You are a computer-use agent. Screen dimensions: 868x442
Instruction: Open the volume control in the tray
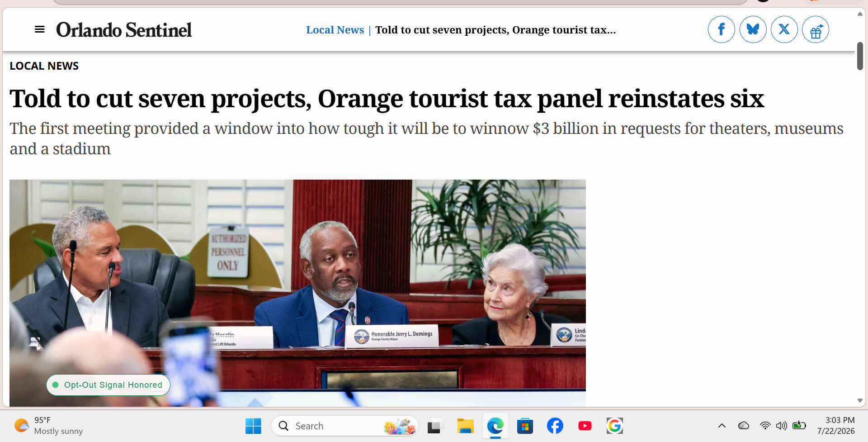point(782,426)
